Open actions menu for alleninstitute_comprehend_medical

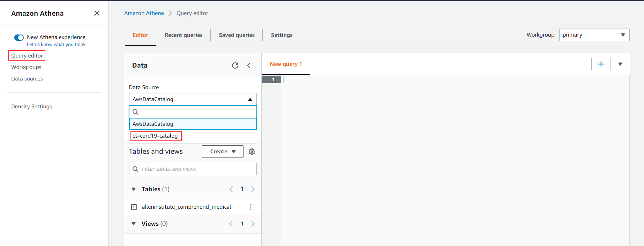[250, 207]
